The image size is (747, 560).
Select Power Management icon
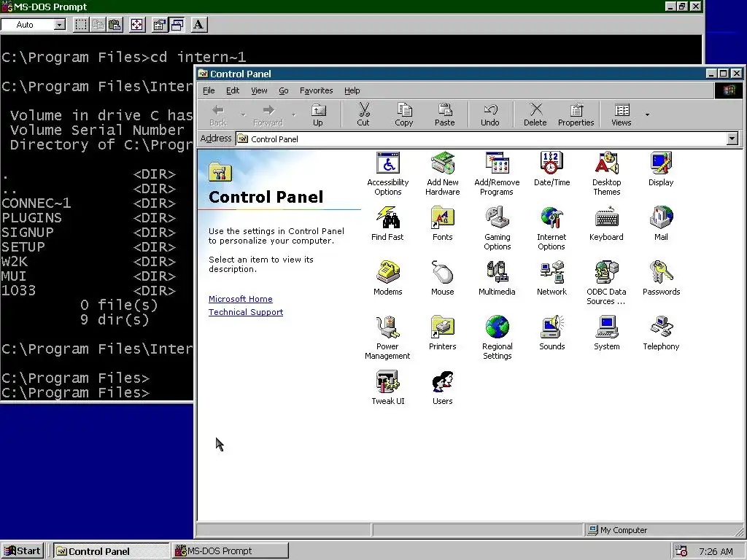pyautogui.click(x=387, y=338)
